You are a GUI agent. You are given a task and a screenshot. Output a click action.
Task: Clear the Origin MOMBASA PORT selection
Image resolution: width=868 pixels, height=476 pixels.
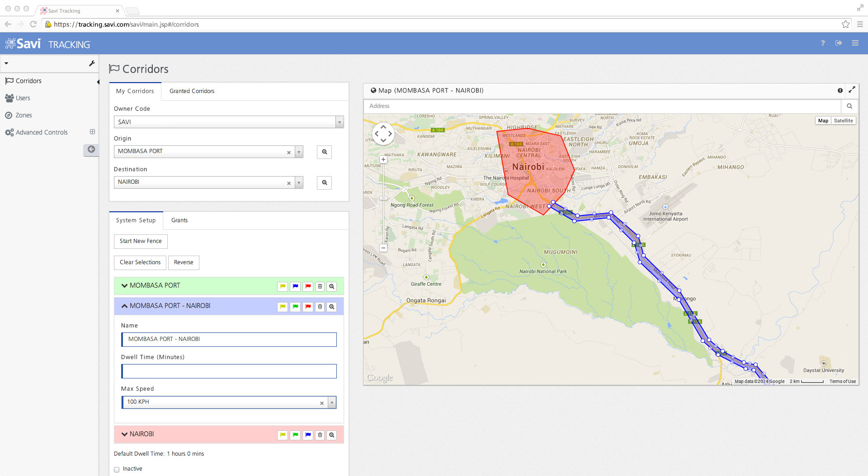(289, 153)
